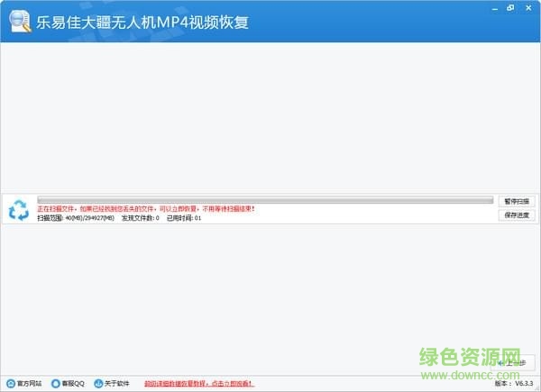Close the recovery application window
This screenshot has width=541, height=392.
pos(528,8)
